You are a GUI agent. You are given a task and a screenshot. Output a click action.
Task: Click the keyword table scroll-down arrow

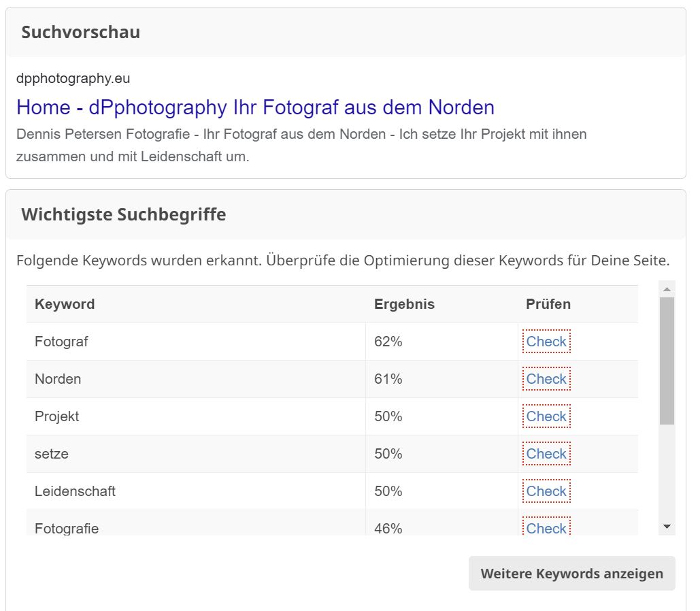667,527
